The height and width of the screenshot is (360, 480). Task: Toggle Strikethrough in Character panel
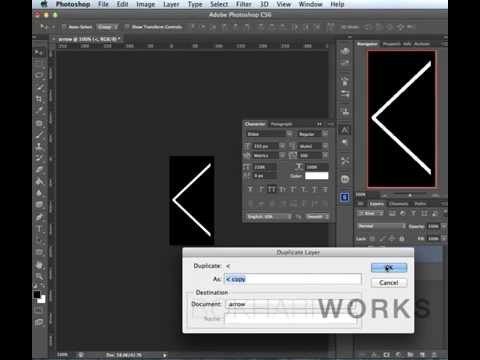coord(325,189)
